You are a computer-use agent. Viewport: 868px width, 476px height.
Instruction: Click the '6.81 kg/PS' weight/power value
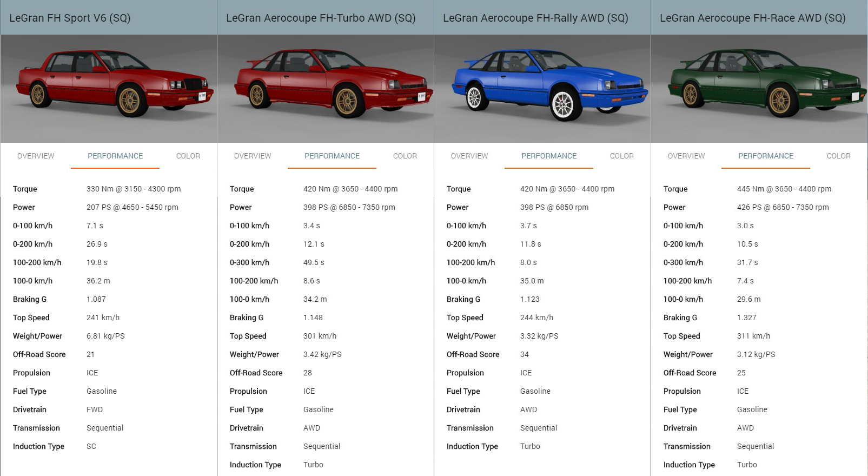(x=105, y=336)
